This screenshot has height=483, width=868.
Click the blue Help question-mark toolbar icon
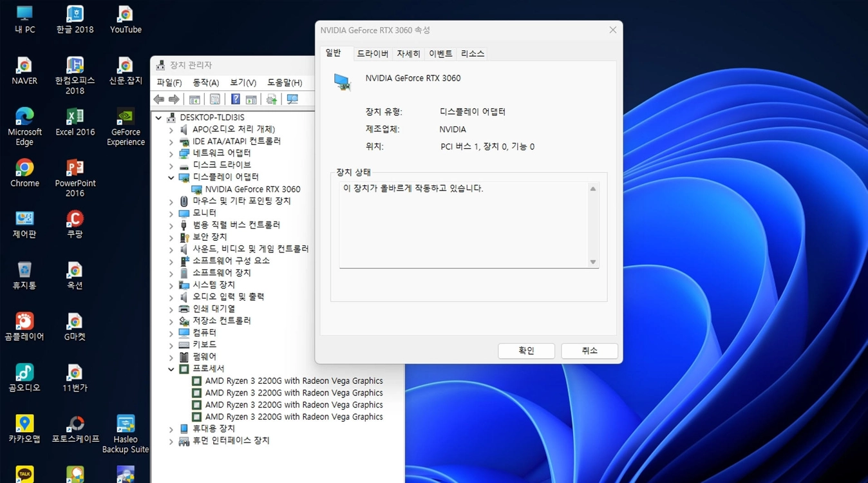236,99
